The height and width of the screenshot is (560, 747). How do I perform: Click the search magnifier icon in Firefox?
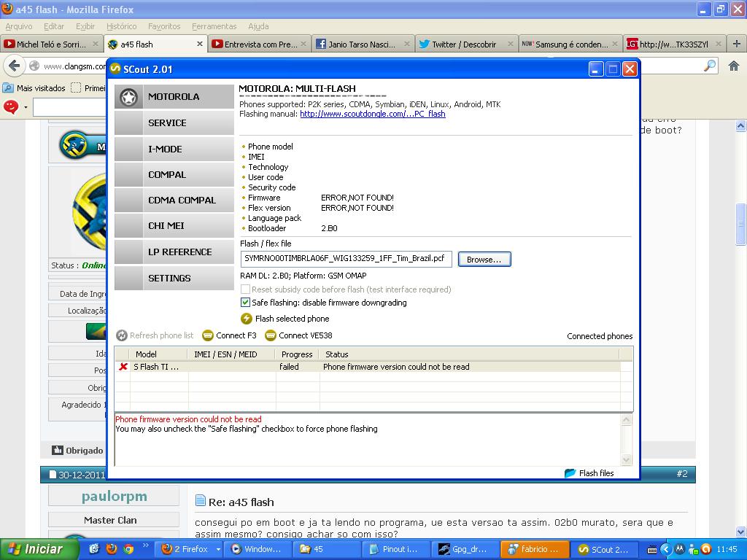coord(710,66)
